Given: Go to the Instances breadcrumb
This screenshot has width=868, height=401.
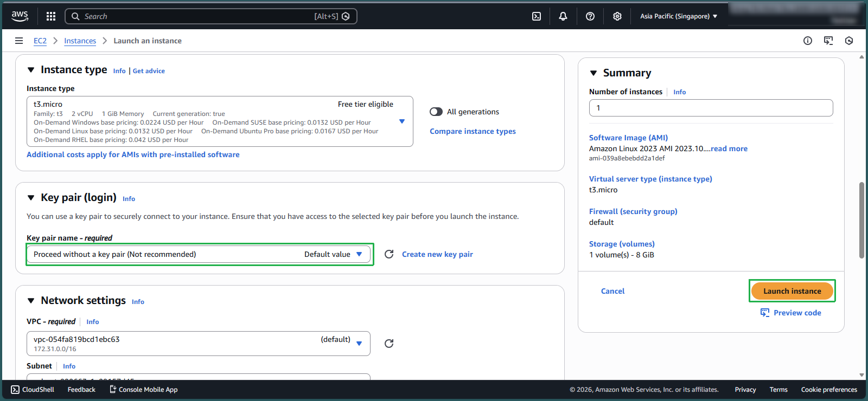Looking at the screenshot, I should pyautogui.click(x=80, y=41).
